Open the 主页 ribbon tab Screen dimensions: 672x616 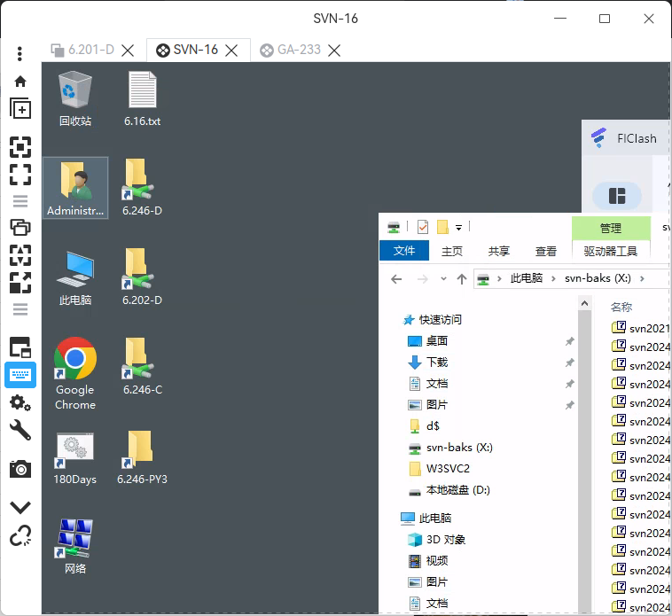click(x=452, y=251)
